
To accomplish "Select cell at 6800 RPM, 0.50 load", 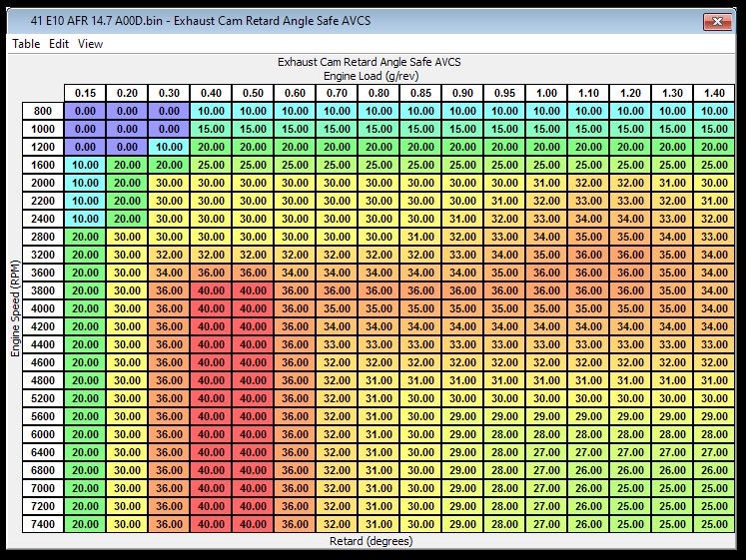I will tap(253, 469).
